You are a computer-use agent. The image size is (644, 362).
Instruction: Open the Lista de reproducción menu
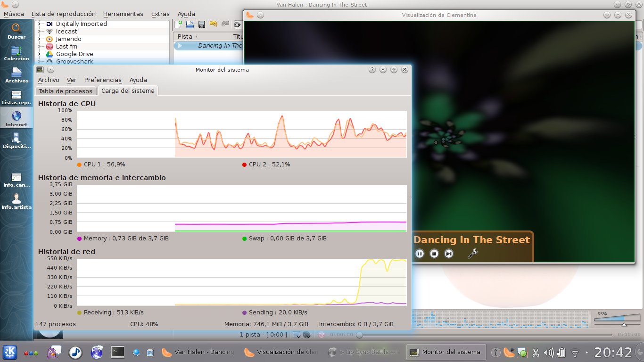pos(63,14)
